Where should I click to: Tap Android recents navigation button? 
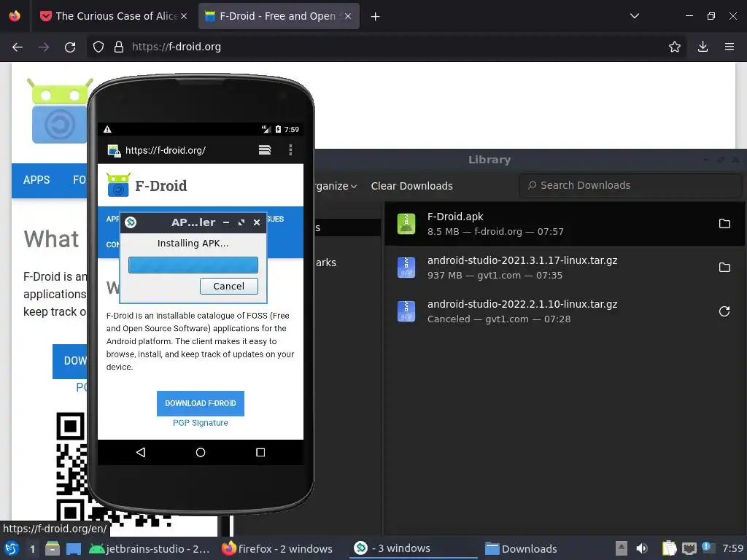coord(260,452)
